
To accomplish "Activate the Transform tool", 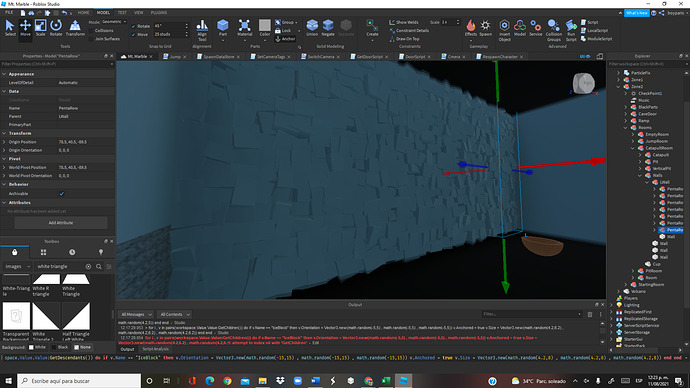I will tap(75, 28).
